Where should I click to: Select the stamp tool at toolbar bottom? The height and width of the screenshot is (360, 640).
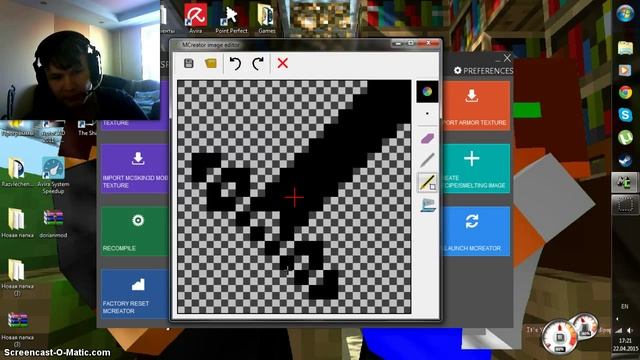coord(427,205)
